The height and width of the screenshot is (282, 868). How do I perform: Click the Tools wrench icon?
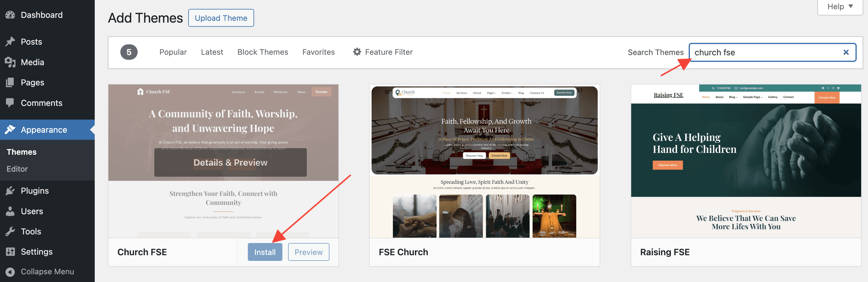tap(10, 231)
